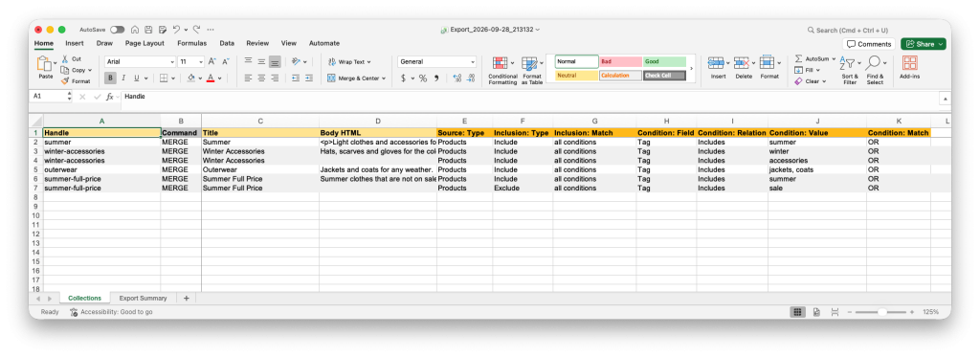
Task: Open the Sort & Filter menu
Action: pyautogui.click(x=850, y=71)
